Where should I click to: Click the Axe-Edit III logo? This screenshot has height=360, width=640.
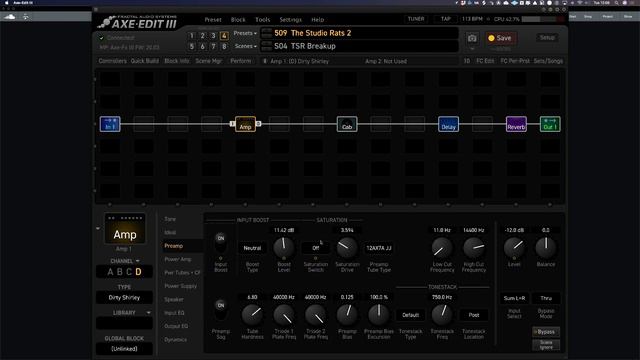[138, 22]
